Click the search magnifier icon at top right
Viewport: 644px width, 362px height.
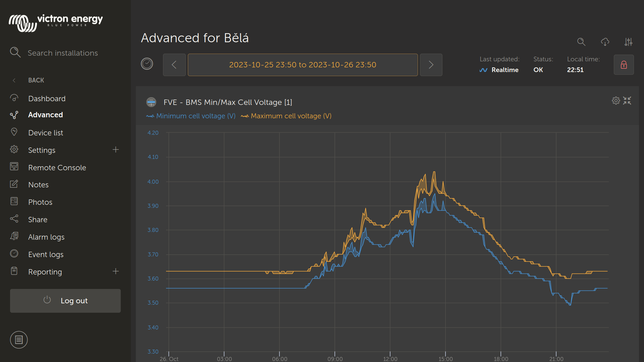(x=581, y=42)
